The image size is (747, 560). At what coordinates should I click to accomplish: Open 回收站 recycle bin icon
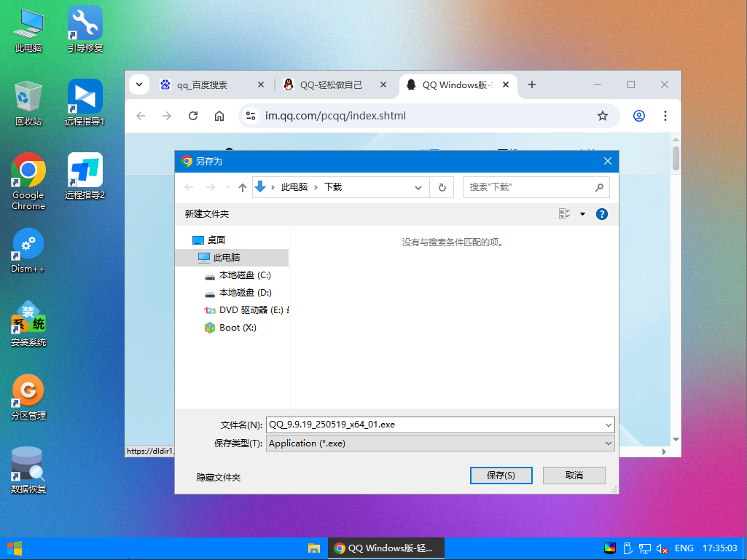tap(28, 103)
